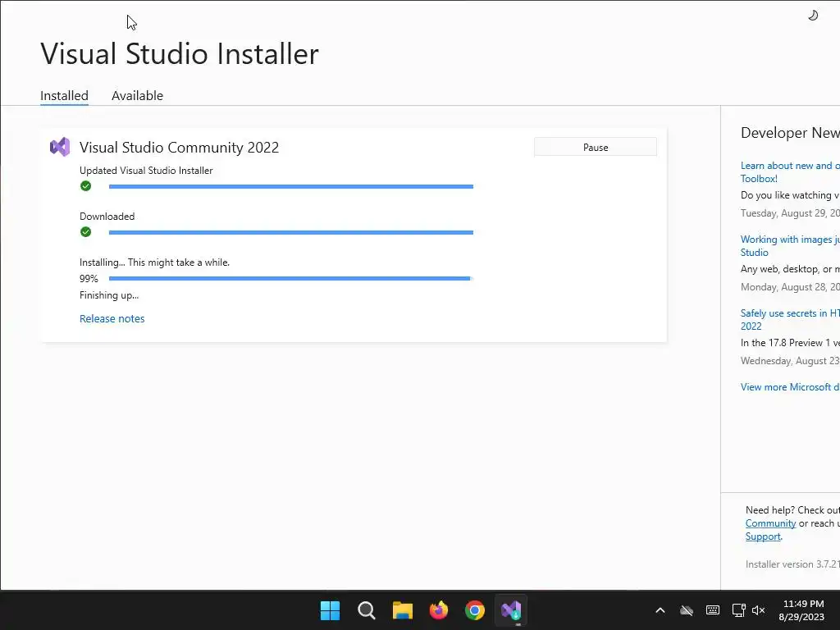Click the Developer News heading
Screen dimensions: 840x630
point(790,133)
